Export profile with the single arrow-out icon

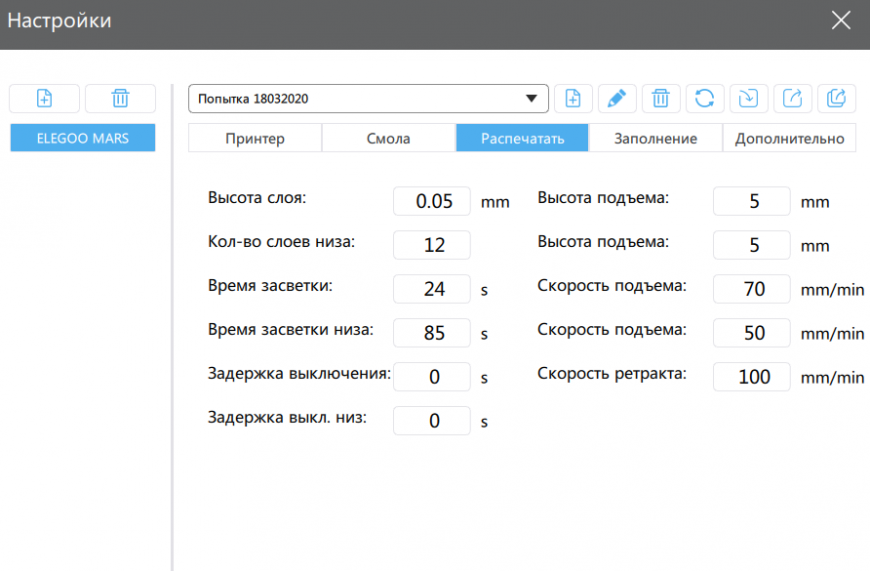(x=792, y=98)
